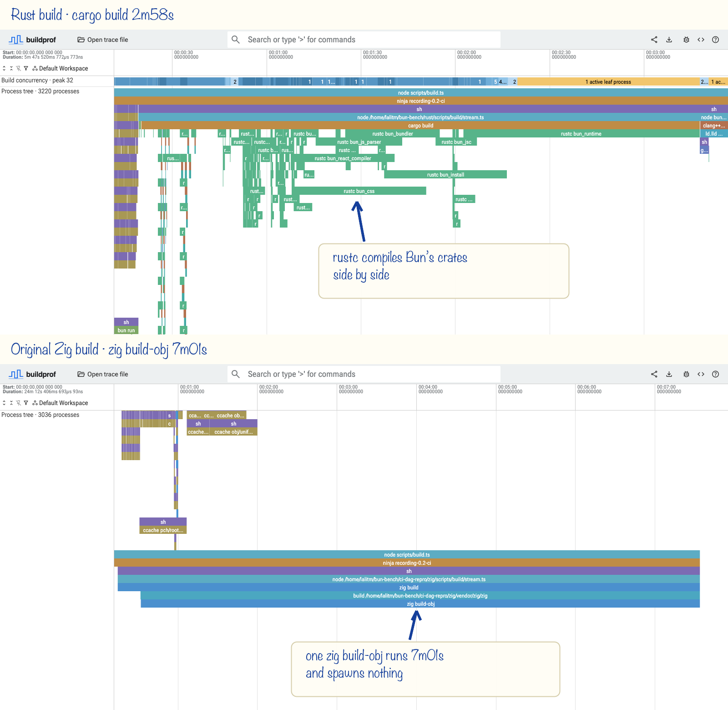Click the 00:04:00 time ruler label in Zig trace

point(430,389)
